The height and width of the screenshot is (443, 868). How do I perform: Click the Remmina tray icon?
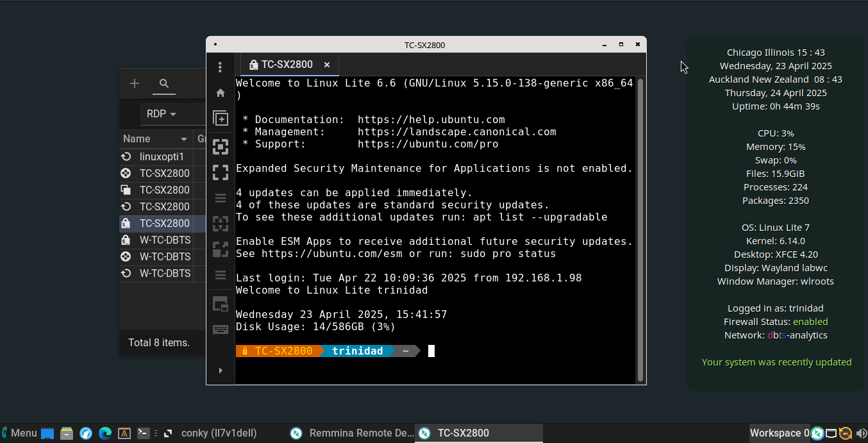click(817, 433)
